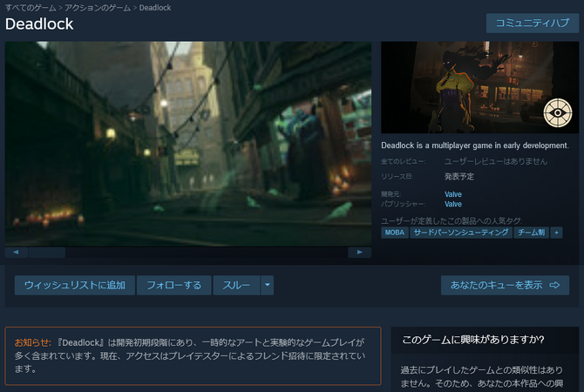Click the plus icon to add tags
Screen dimensions: 584x392
click(x=556, y=233)
